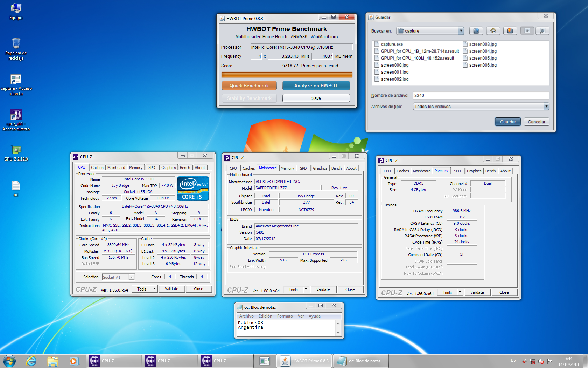Click Analyze on HWBOT button
Image resolution: width=588 pixels, height=368 pixels.
tap(316, 86)
